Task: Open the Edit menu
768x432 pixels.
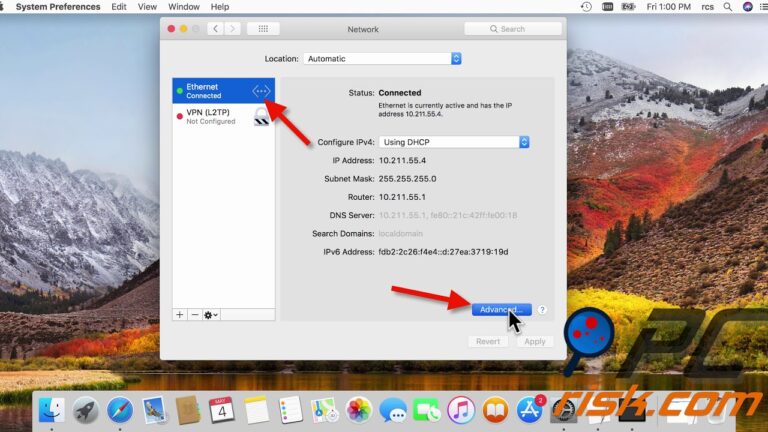Action: point(119,7)
